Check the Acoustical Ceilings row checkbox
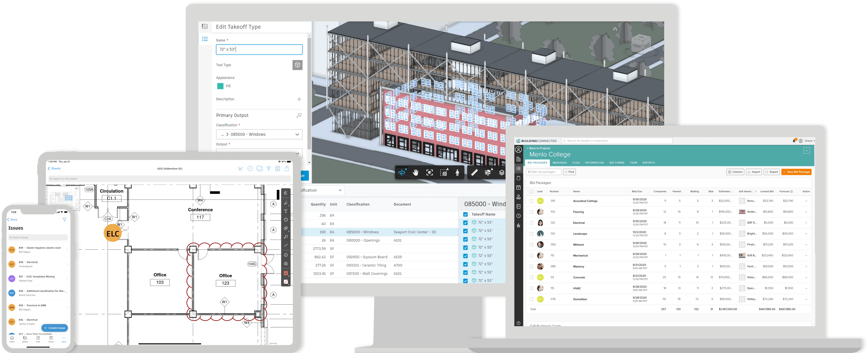This screenshot has height=353, width=868. (x=531, y=201)
